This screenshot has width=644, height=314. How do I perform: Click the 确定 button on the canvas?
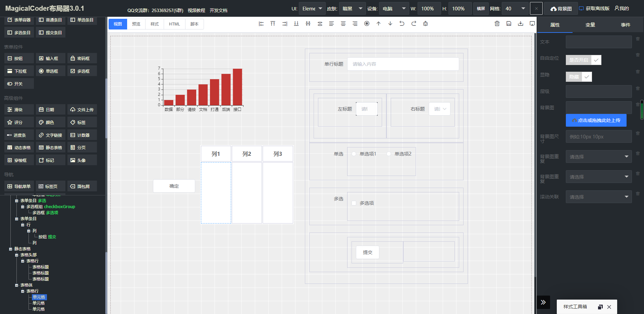pos(174,186)
